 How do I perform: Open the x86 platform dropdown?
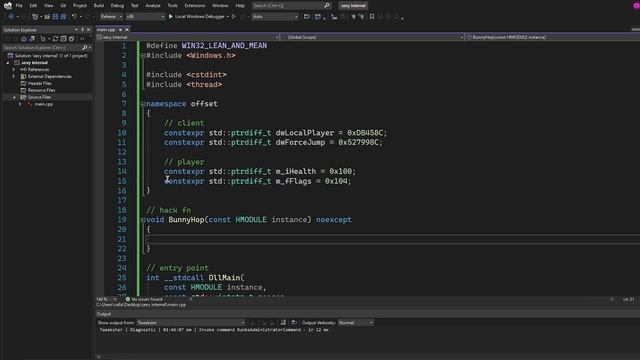coord(145,17)
